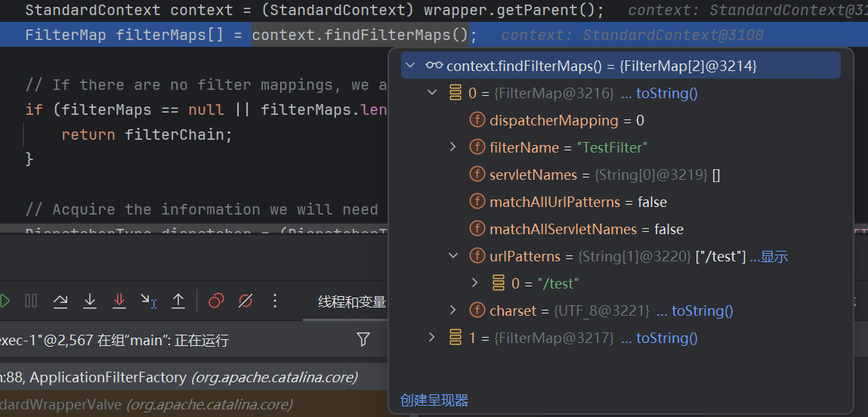This screenshot has width=868, height=417.
Task: Collapse the urlPatterns array node
Action: (453, 256)
